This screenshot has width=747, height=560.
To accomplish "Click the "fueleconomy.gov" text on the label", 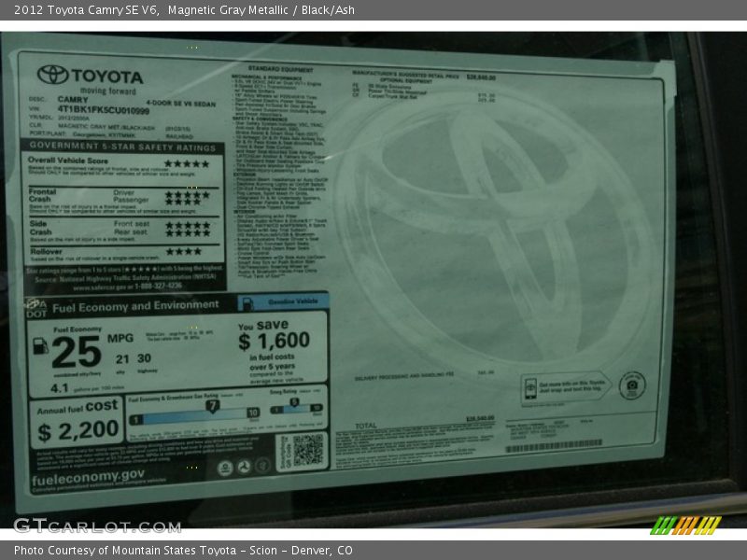I will [88, 477].
